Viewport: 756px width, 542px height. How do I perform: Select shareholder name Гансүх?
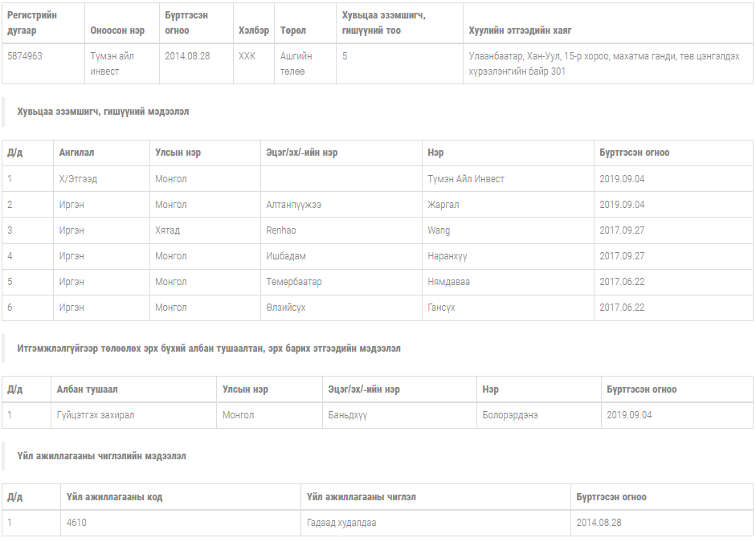click(442, 308)
